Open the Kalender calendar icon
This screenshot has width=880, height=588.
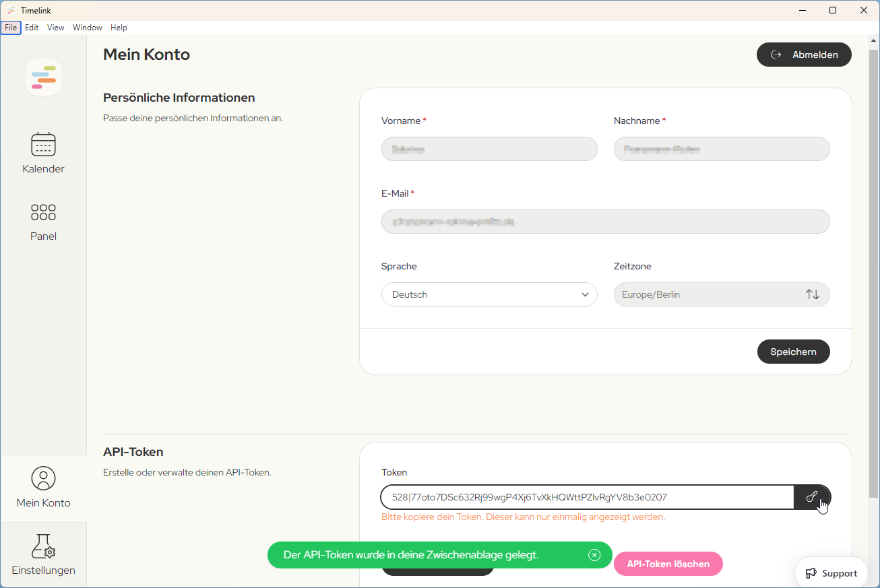pos(43,144)
